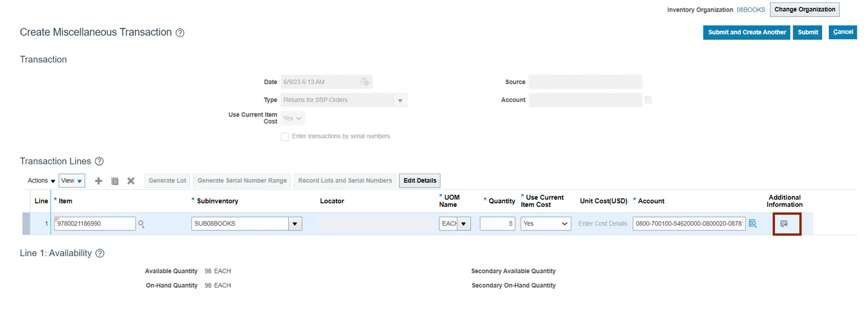
Task: Focus the line Account field
Action: (x=689, y=224)
